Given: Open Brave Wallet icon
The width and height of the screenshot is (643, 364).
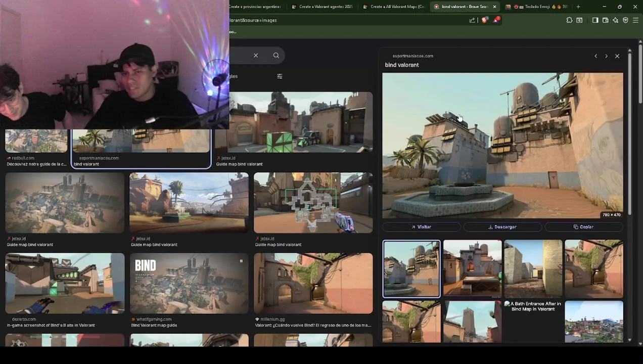Looking at the screenshot, I should coord(605,20).
